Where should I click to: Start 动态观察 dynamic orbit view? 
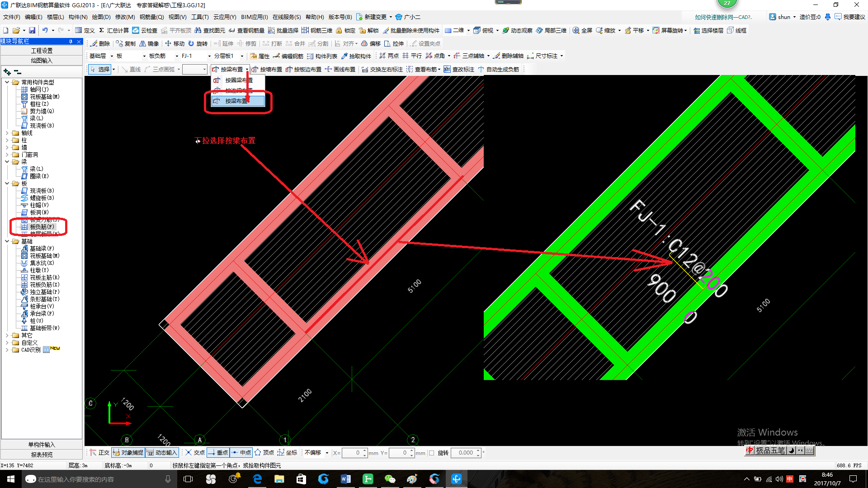(517, 30)
